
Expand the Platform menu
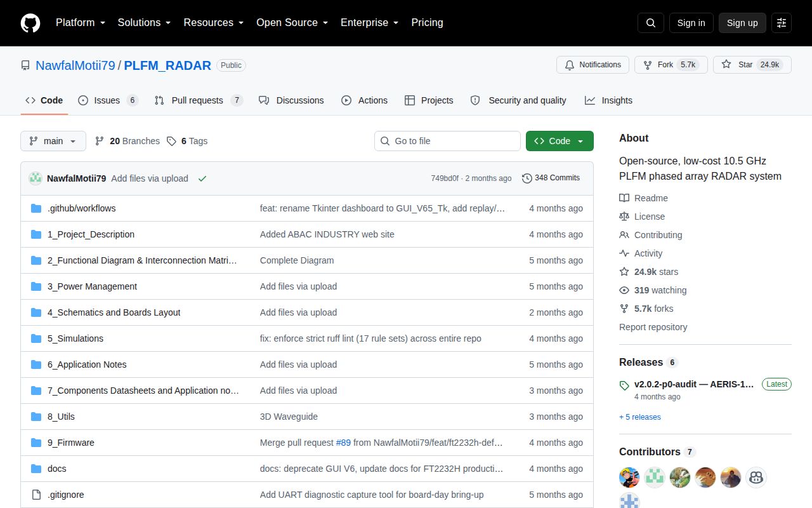pos(81,23)
